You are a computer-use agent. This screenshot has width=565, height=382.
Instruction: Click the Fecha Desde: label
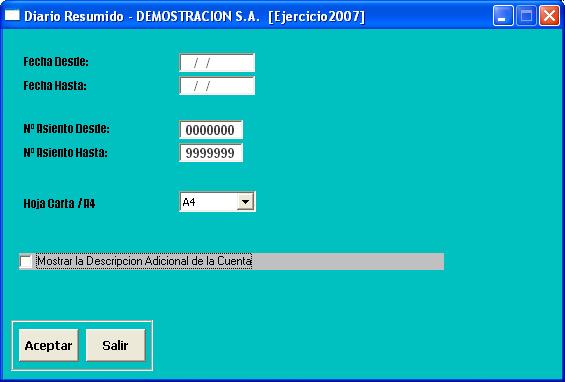(56, 62)
